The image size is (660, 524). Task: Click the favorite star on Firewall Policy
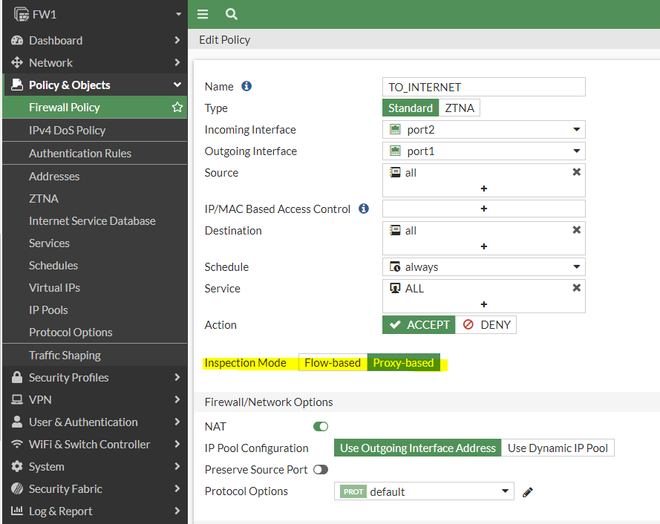pyautogui.click(x=177, y=107)
